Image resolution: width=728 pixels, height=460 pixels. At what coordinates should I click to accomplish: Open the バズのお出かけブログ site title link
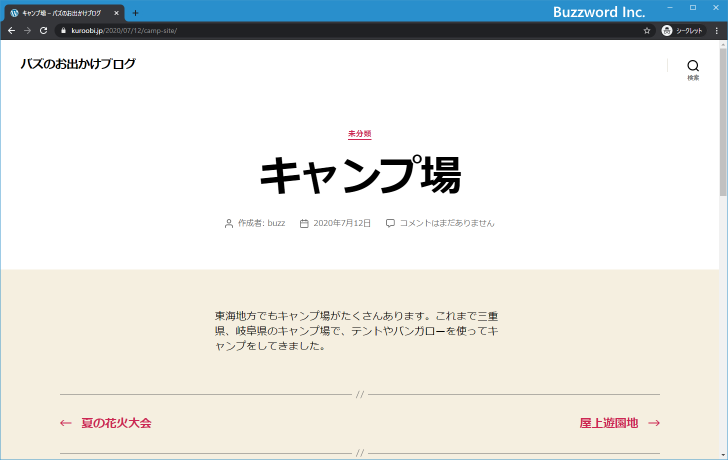[x=78, y=64]
